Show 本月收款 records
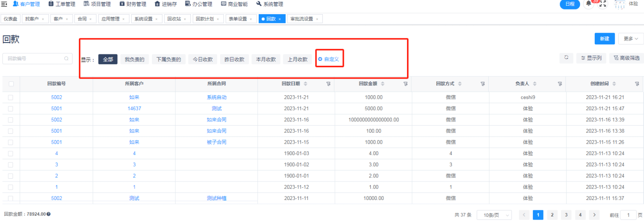644x222 pixels. coord(266,59)
